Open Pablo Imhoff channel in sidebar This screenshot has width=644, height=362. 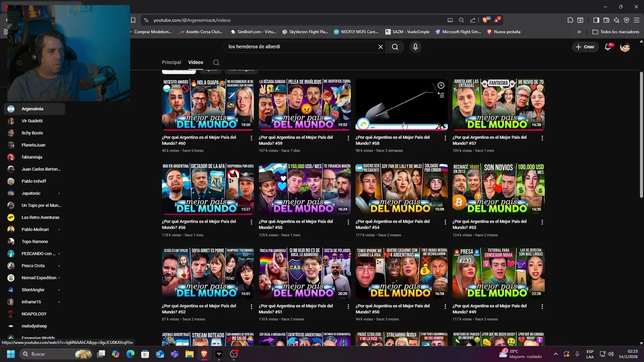[x=34, y=181]
